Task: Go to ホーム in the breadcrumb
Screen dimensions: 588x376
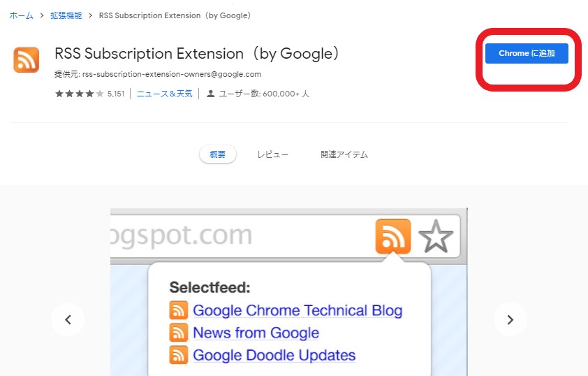Action: tap(21, 15)
